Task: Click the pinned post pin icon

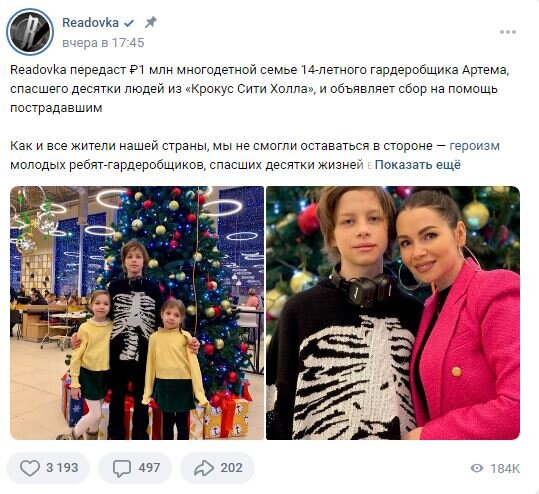Action: point(150,23)
